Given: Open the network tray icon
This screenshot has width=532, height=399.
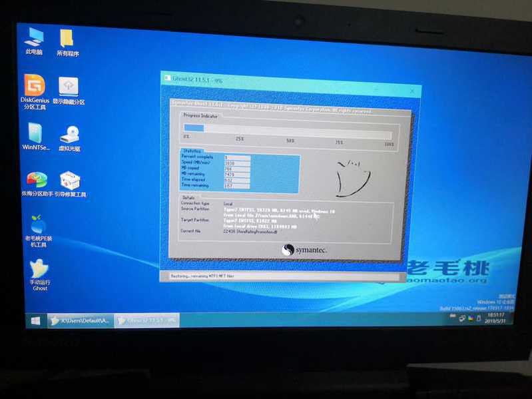Looking at the screenshot, I should tap(462, 318).
